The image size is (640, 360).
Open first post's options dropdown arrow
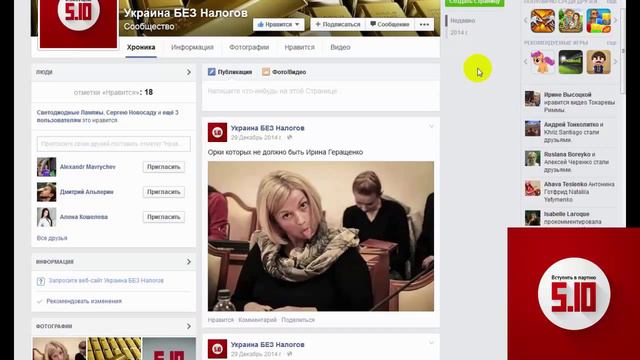[431, 127]
